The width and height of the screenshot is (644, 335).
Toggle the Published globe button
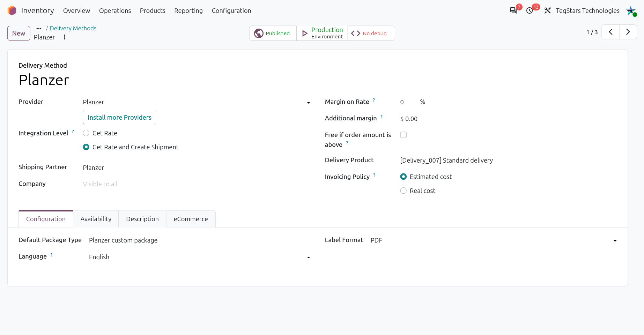(x=273, y=33)
